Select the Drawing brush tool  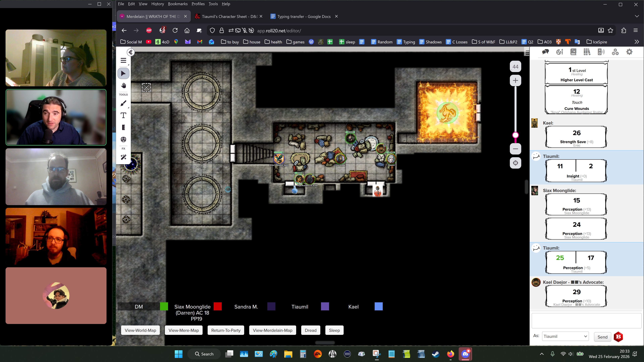click(123, 103)
